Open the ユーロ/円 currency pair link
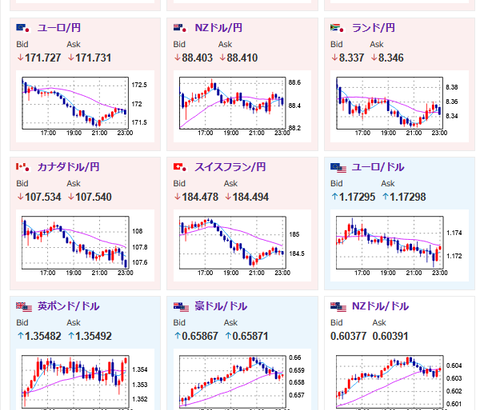The width and height of the screenshot is (480, 410). 59,28
